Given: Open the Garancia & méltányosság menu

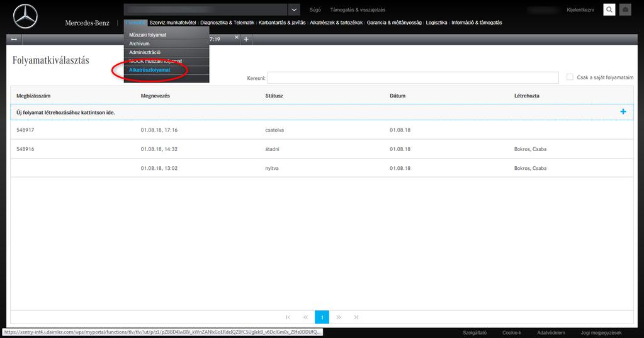Looking at the screenshot, I should pyautogui.click(x=394, y=23).
